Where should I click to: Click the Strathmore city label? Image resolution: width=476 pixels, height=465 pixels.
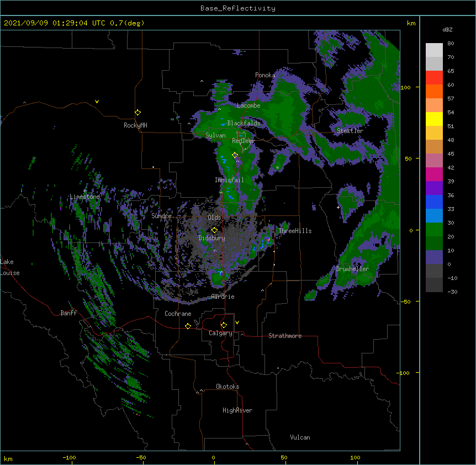[285, 336]
